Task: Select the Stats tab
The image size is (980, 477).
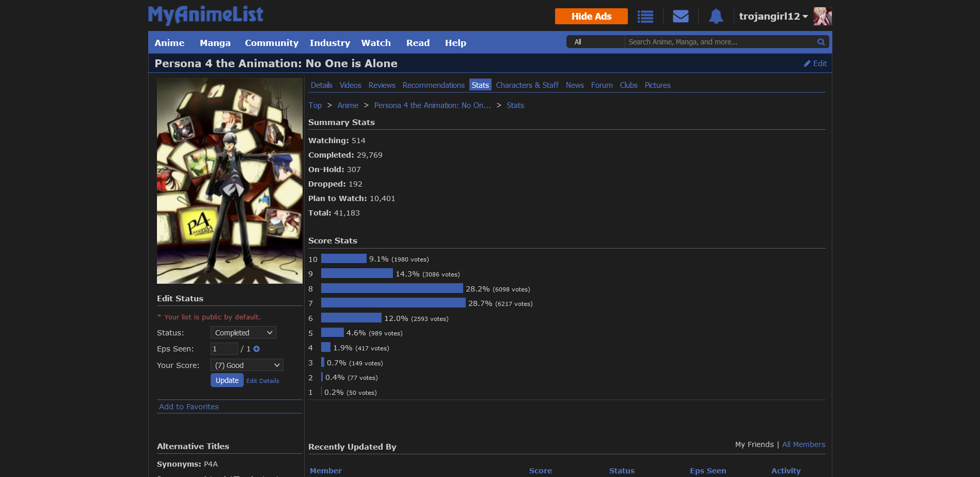Action: tap(480, 85)
